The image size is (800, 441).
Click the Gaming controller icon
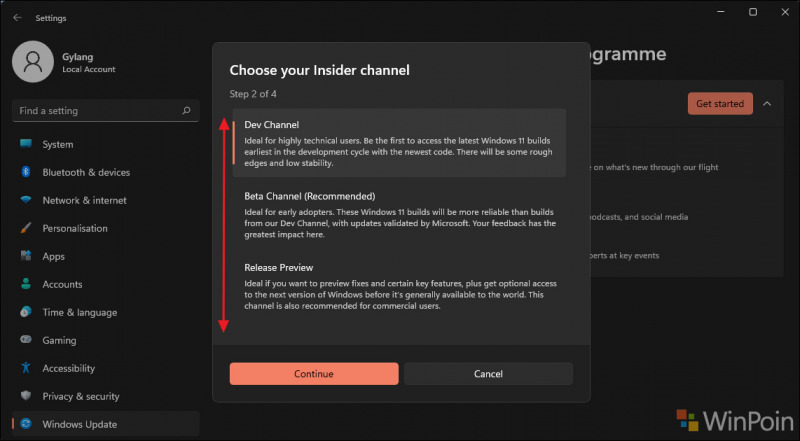coord(26,340)
